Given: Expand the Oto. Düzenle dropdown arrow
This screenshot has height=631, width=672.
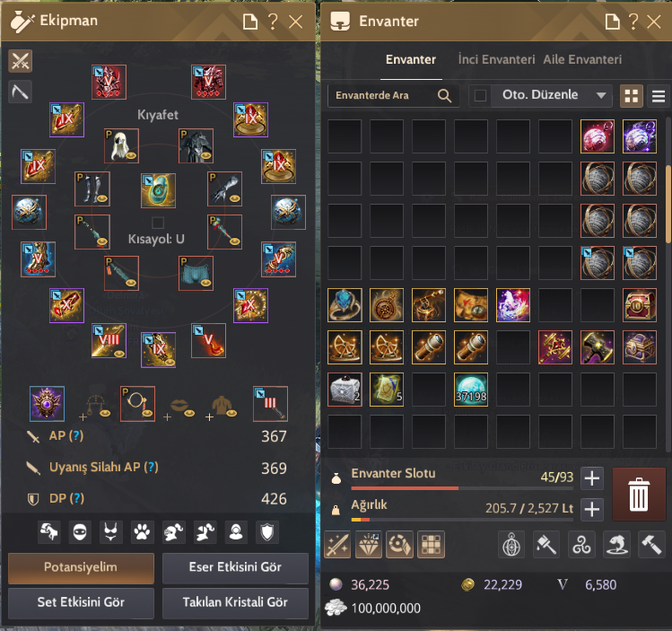Looking at the screenshot, I should point(601,95).
